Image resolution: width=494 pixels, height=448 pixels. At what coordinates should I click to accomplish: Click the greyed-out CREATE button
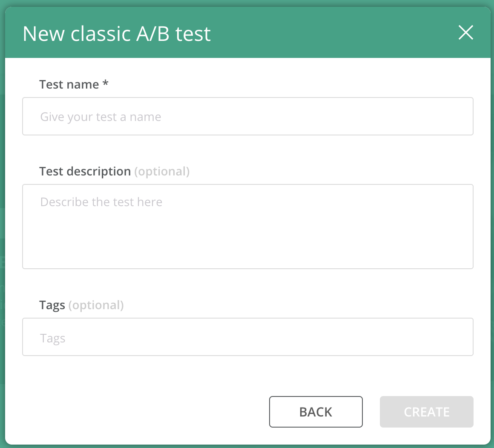coord(427,412)
